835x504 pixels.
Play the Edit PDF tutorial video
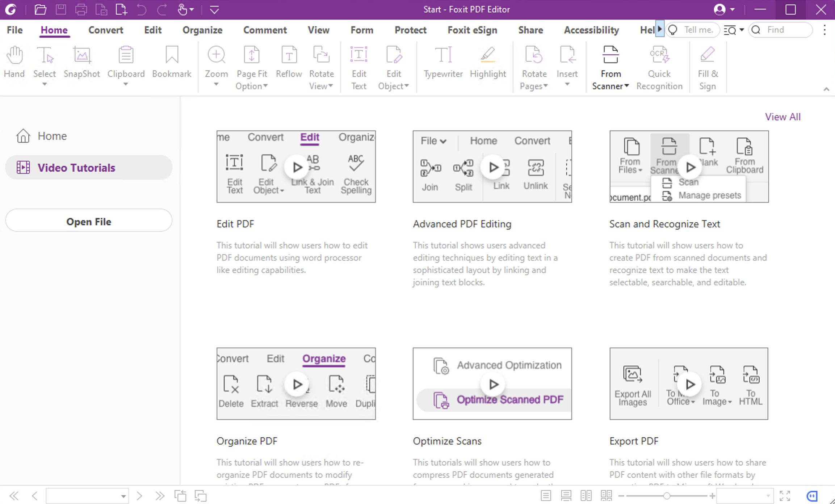[x=297, y=167]
